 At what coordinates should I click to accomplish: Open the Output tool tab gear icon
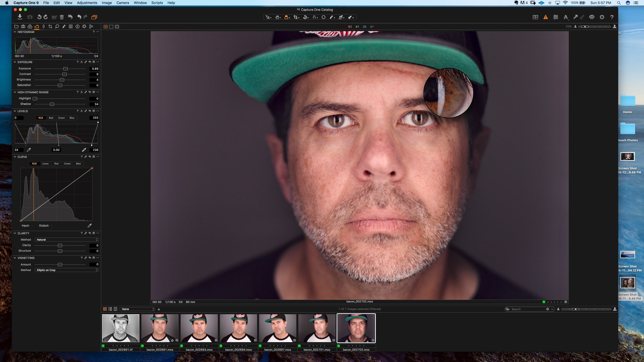[x=84, y=27]
